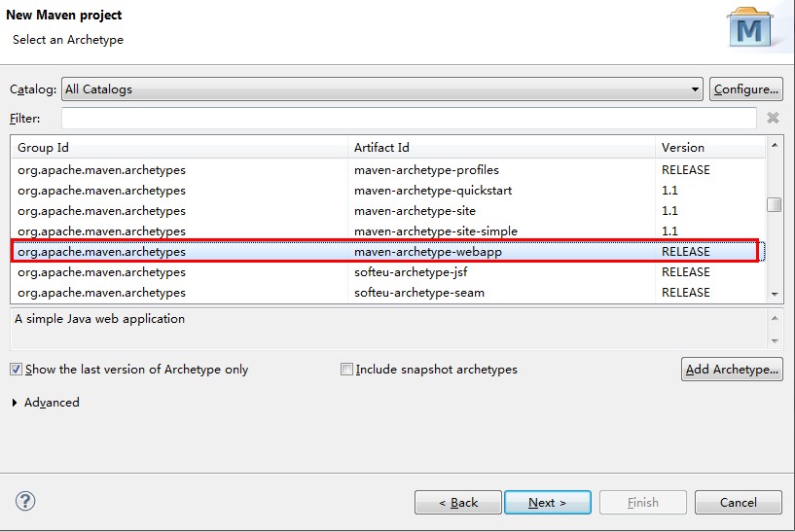The width and height of the screenshot is (795, 532).
Task: Sort by Group Id column header
Action: pyautogui.click(x=180, y=148)
